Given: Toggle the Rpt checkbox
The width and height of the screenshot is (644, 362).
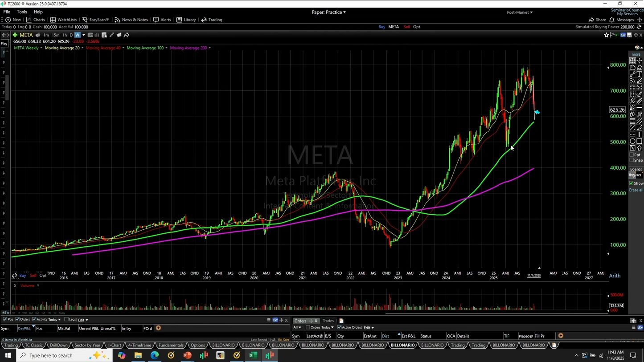Looking at the screenshot, I should (x=632, y=155).
